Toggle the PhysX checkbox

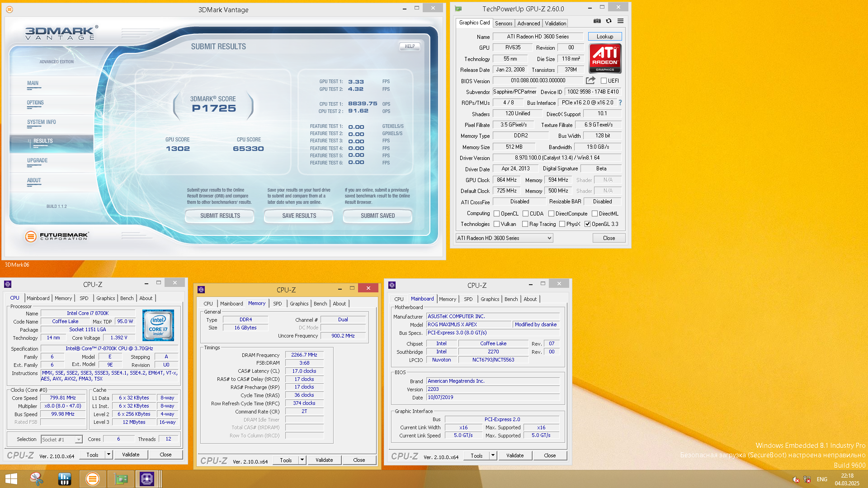[x=562, y=224]
